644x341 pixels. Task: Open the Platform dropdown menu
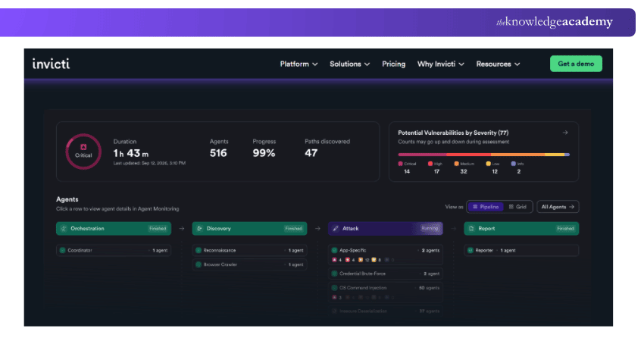tap(299, 64)
